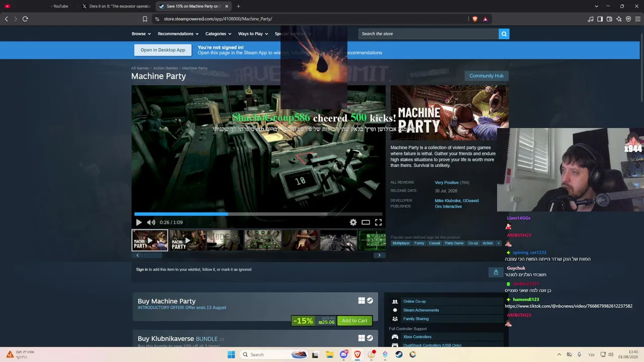Expand more tags with the plus button
The width and height of the screenshot is (644, 362).
click(x=499, y=243)
